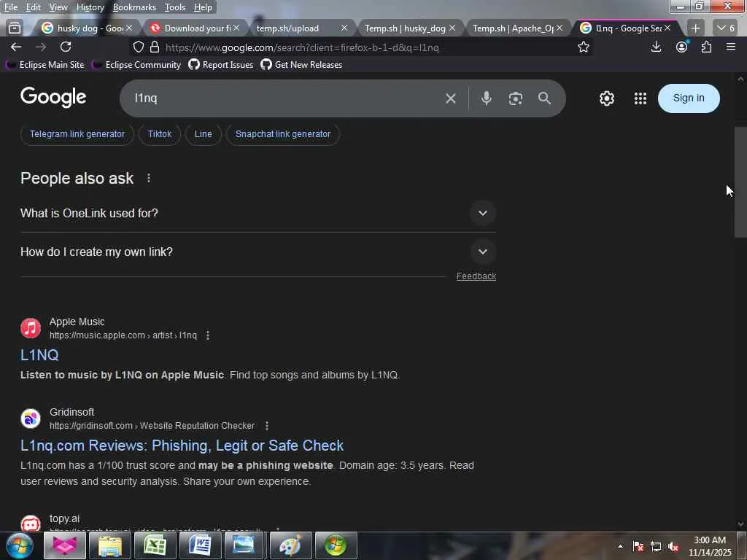Reload the current page
The width and height of the screenshot is (747, 560).
(66, 47)
